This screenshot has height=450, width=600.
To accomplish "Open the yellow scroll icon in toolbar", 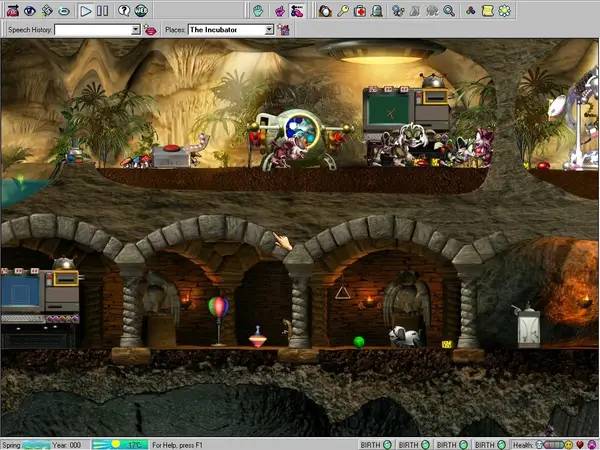I will [486, 10].
